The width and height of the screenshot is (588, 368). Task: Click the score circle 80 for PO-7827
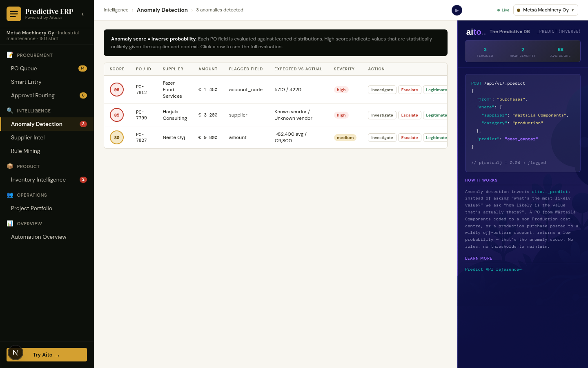pyautogui.click(x=117, y=137)
